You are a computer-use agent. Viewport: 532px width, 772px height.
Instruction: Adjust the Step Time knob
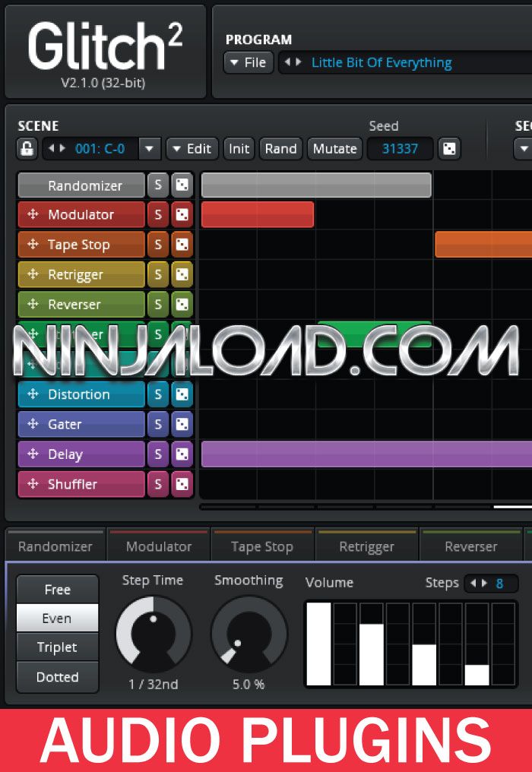(154, 634)
